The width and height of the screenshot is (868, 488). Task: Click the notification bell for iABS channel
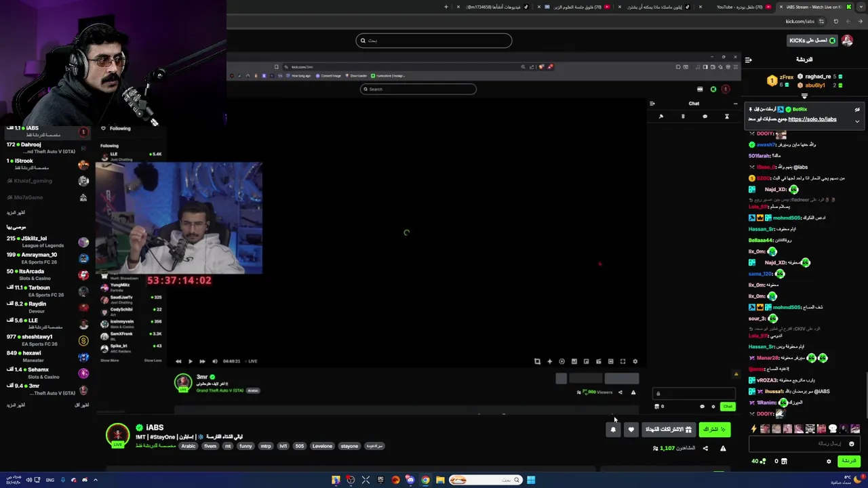pos(613,429)
